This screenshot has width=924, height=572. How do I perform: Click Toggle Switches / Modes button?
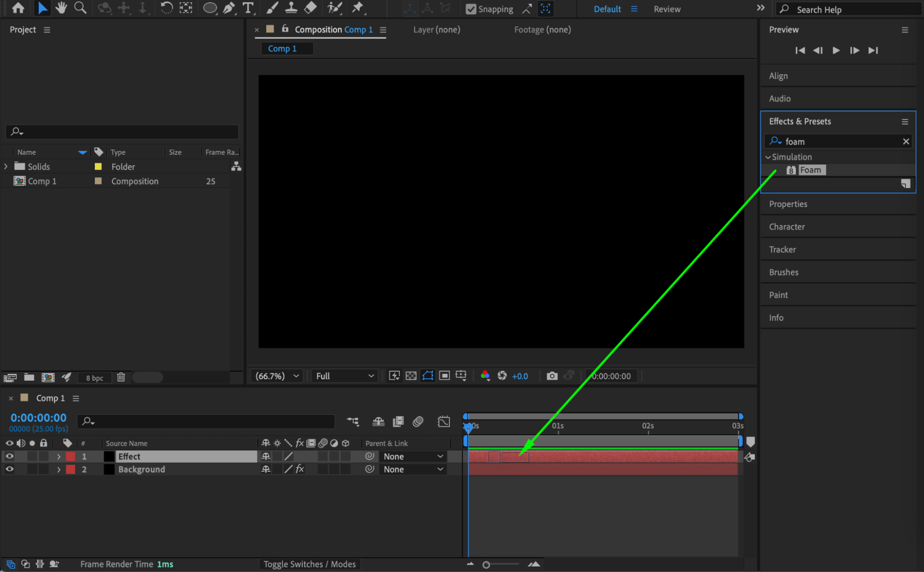tap(309, 564)
